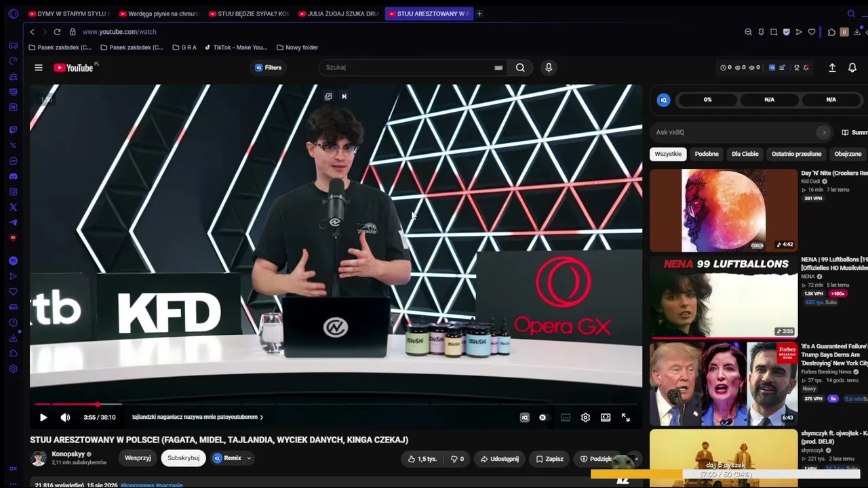
Task: Select the 'Dla Ciebie' filter chip
Action: point(745,154)
